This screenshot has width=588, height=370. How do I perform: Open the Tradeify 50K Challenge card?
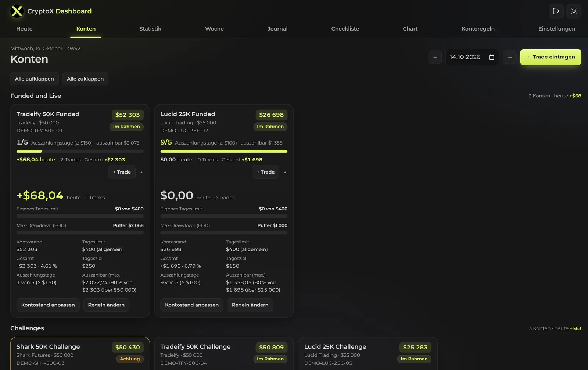tap(224, 353)
